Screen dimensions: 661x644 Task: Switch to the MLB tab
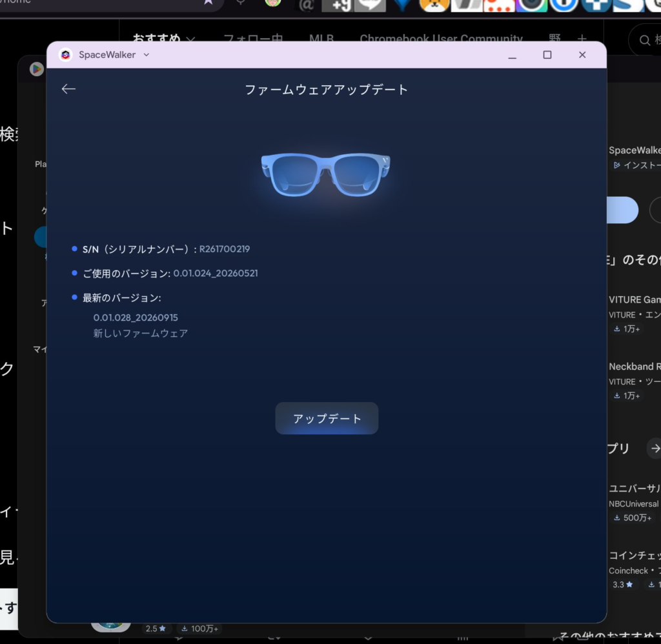coord(321,38)
